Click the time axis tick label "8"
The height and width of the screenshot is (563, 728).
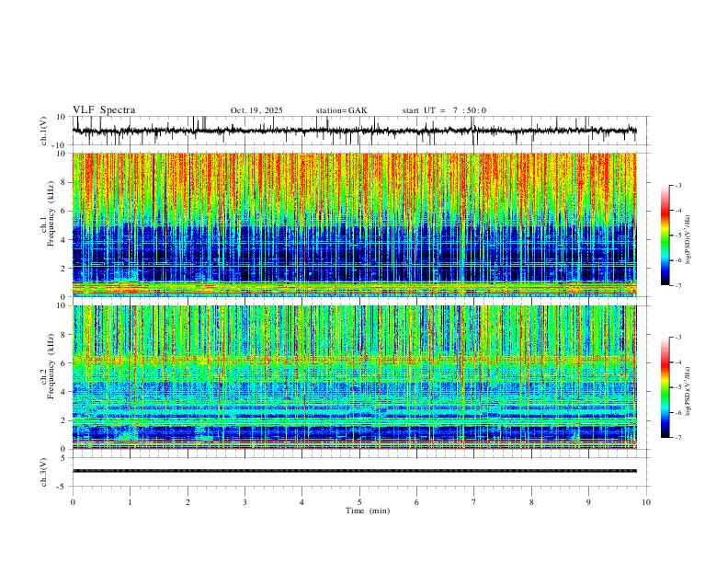tap(531, 502)
